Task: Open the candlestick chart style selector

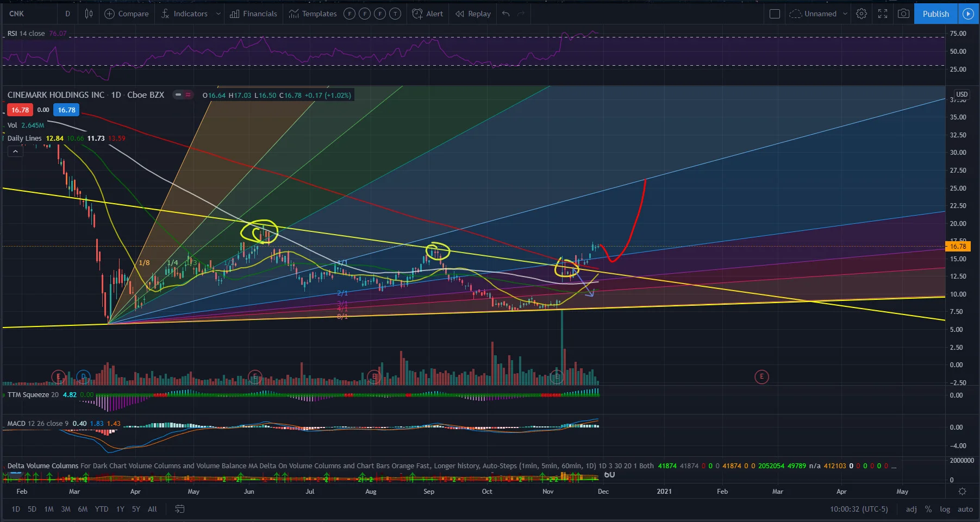Action: [89, 14]
